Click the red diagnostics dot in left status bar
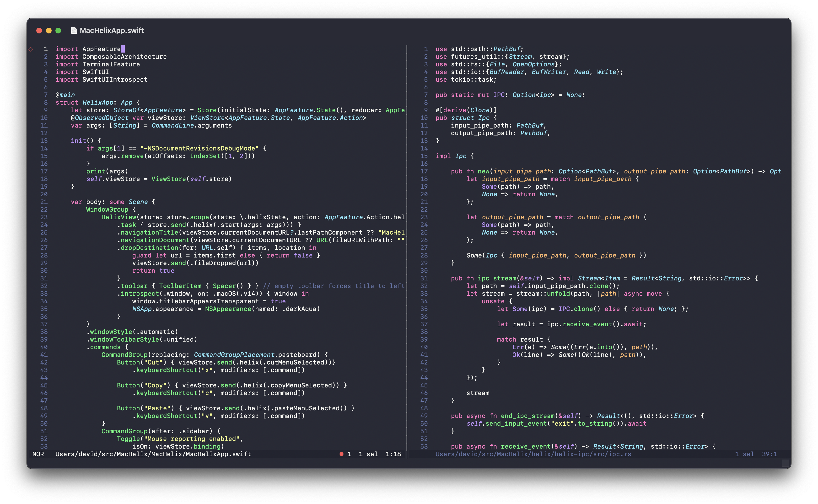818x504 pixels. coord(341,454)
